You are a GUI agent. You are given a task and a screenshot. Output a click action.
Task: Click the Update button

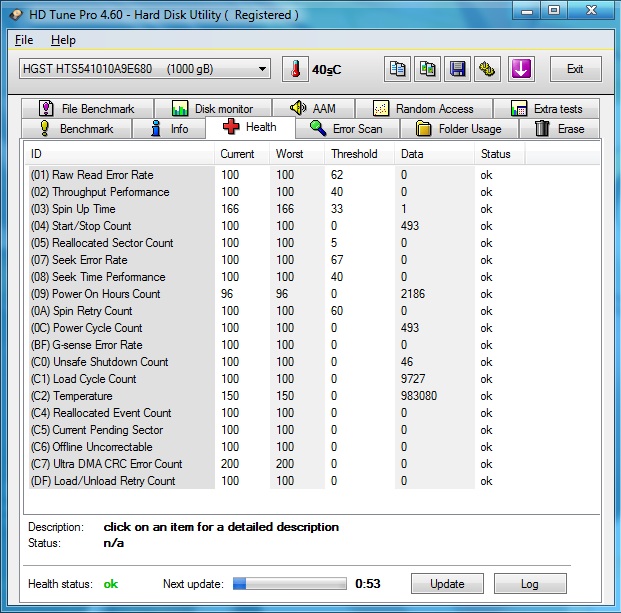[447, 584]
